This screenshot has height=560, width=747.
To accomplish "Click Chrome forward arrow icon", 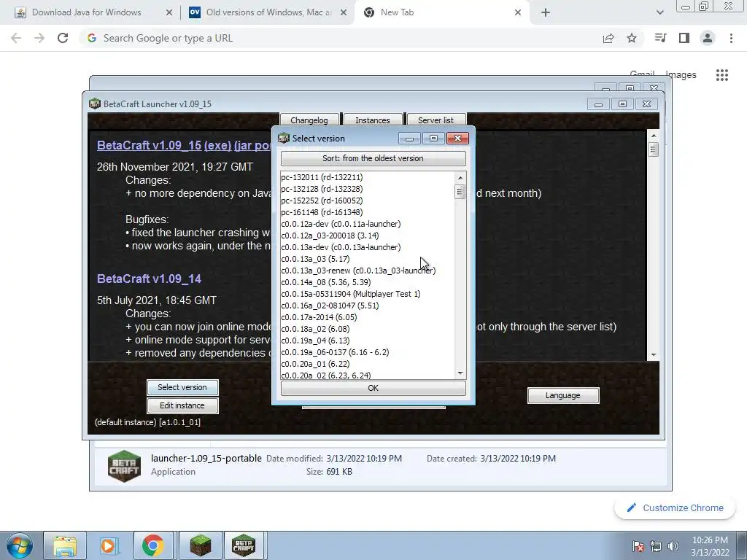I will (x=39, y=38).
